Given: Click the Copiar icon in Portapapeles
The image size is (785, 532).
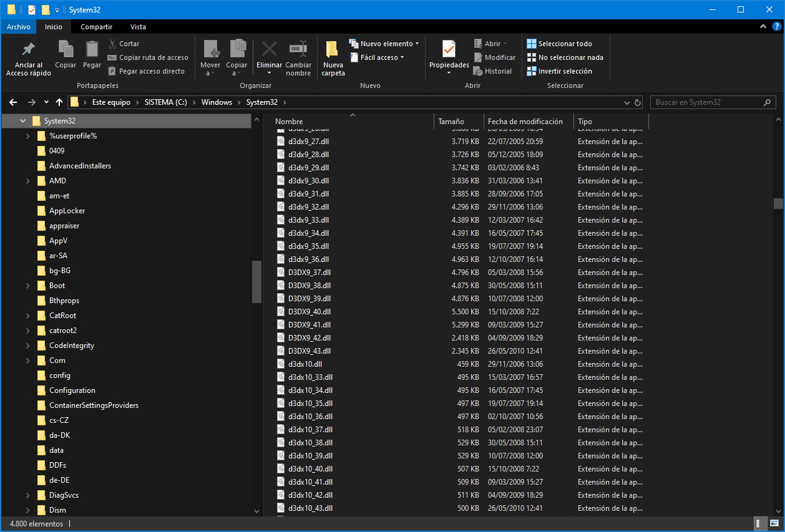Looking at the screenshot, I should (66, 49).
